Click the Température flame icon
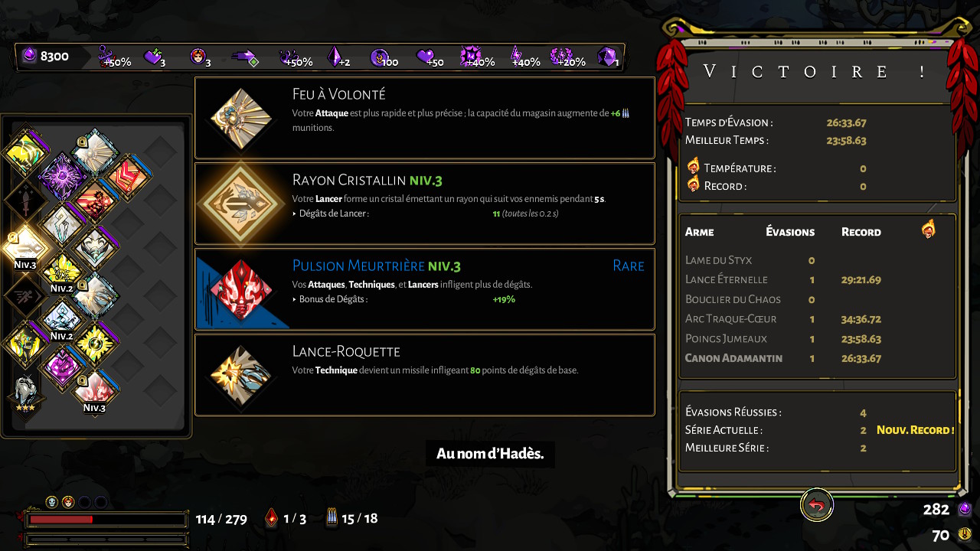This screenshot has height=551, width=980. (694, 166)
